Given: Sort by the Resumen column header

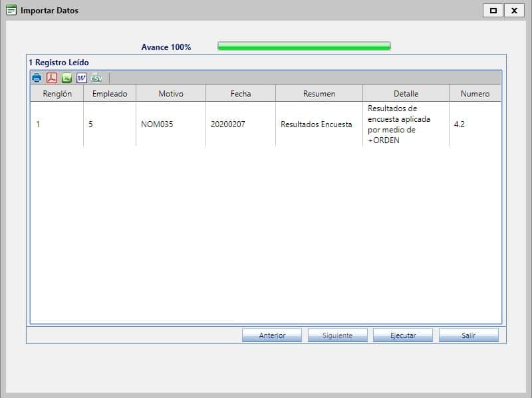Looking at the screenshot, I should (x=319, y=94).
